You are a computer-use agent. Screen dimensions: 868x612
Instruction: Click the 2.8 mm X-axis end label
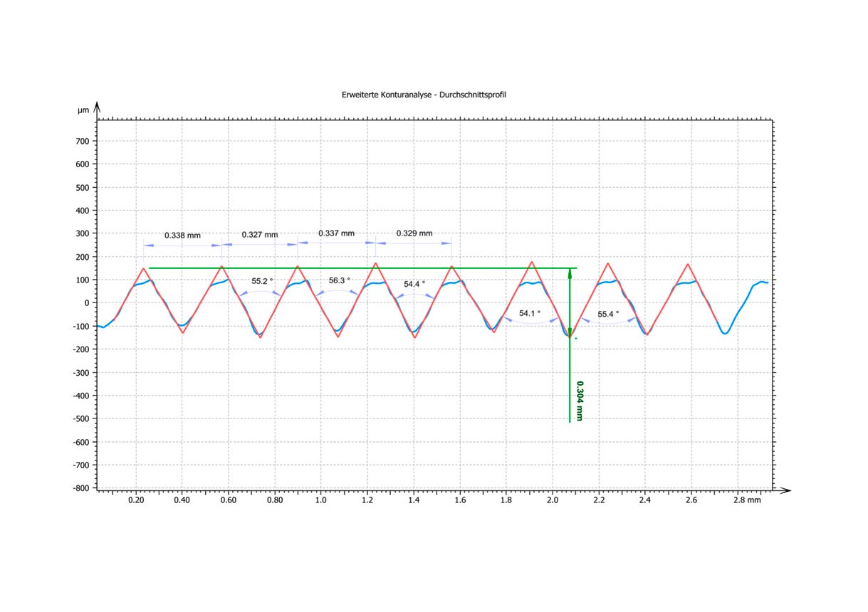(748, 501)
